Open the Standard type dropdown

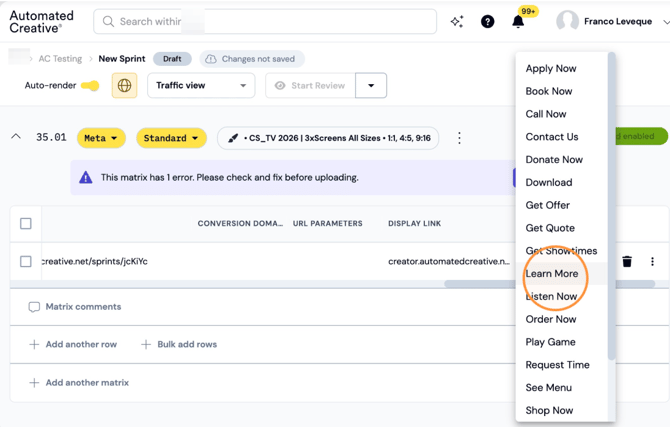pos(171,138)
